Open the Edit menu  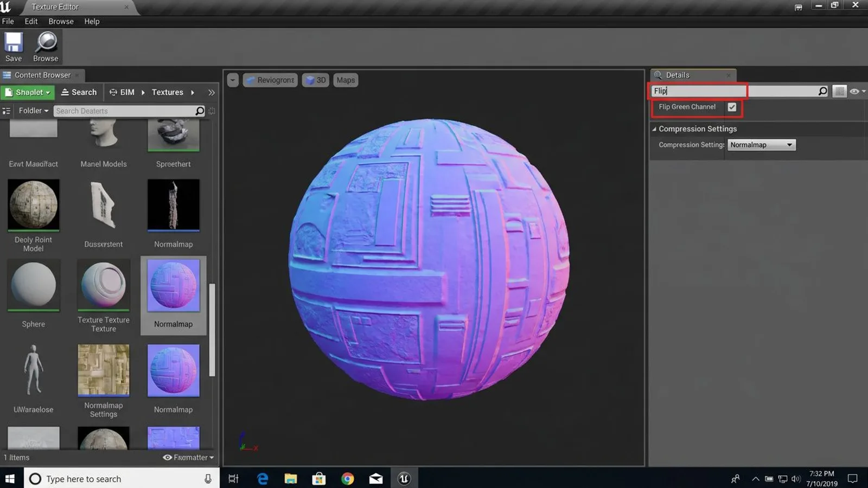[x=31, y=22]
